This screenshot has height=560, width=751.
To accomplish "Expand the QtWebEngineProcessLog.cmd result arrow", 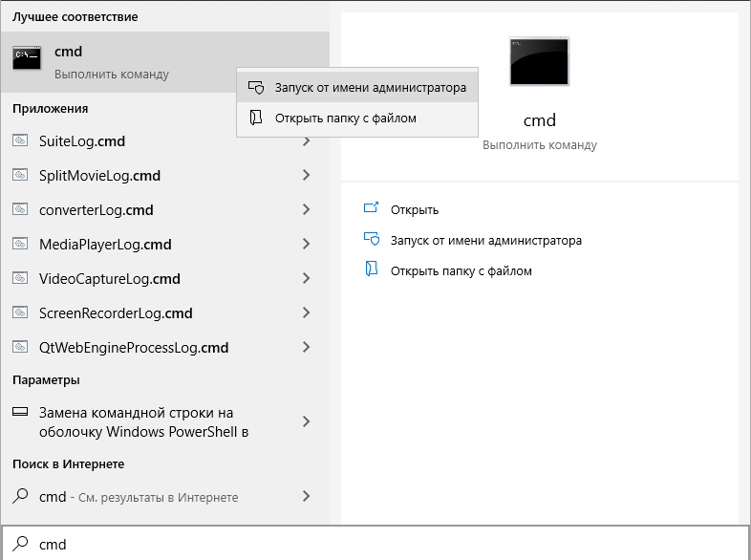I will point(306,347).
